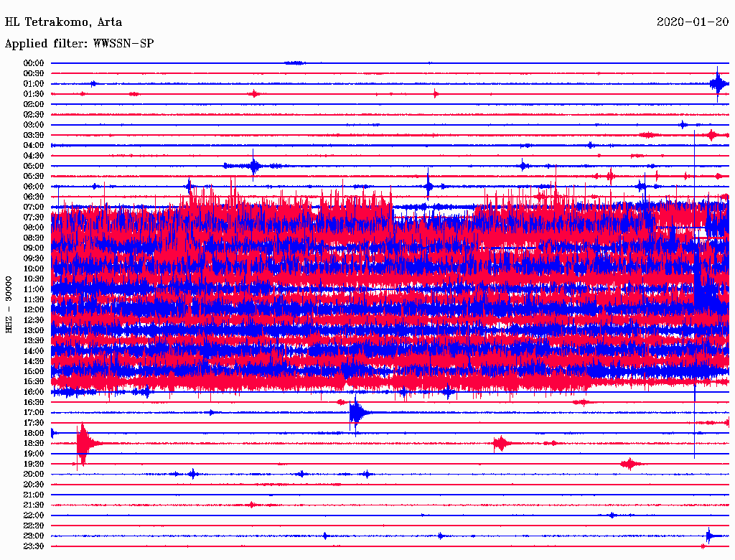
Task: Click the 17:00 time label
Action: pos(34,413)
